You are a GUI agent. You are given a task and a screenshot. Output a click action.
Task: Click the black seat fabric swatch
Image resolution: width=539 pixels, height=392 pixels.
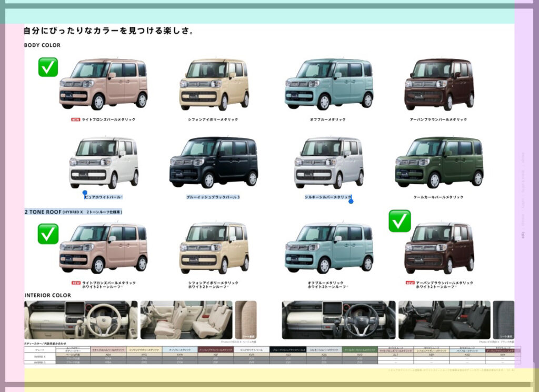[504, 320]
